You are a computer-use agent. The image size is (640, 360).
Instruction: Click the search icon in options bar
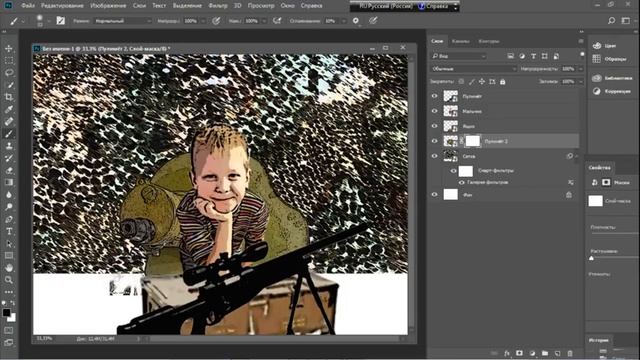click(611, 20)
